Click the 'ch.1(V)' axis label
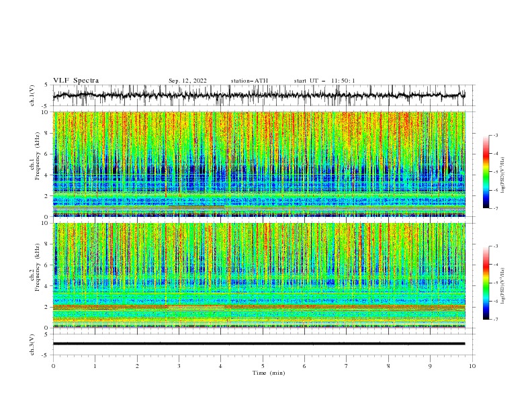Viewport: 532px width, 411px height. tap(32, 95)
